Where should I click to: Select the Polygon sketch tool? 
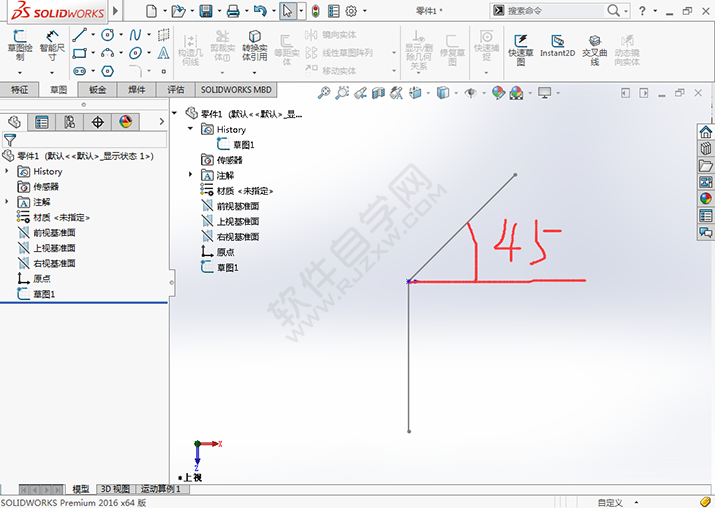(x=108, y=71)
